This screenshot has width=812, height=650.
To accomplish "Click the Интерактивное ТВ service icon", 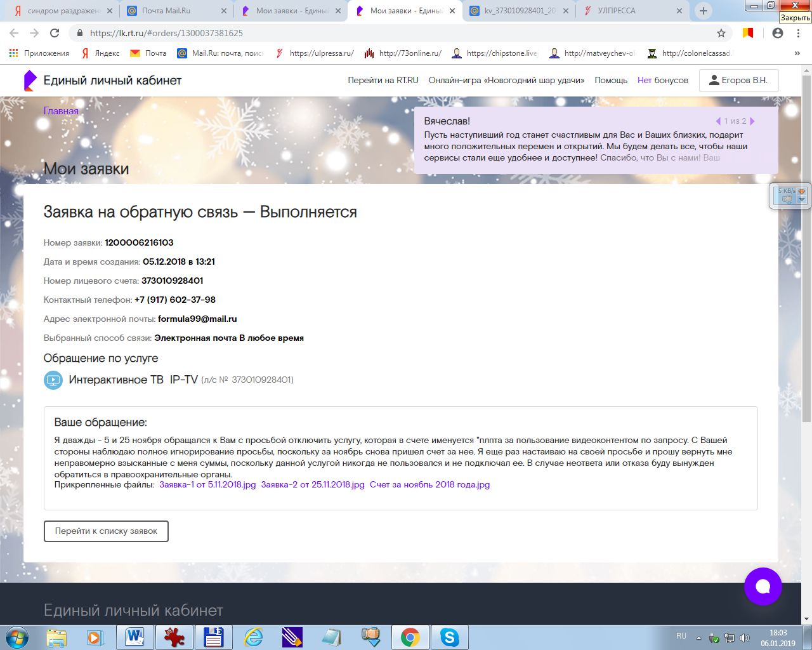I will [x=53, y=380].
